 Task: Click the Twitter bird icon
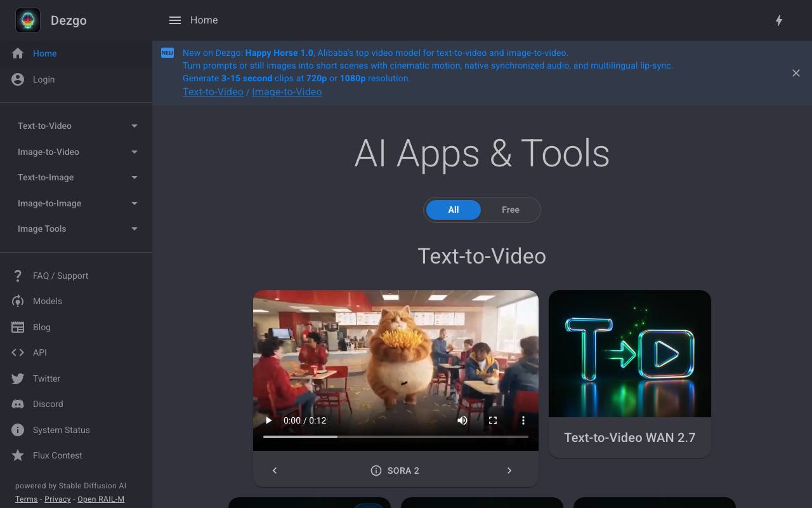[x=18, y=378]
